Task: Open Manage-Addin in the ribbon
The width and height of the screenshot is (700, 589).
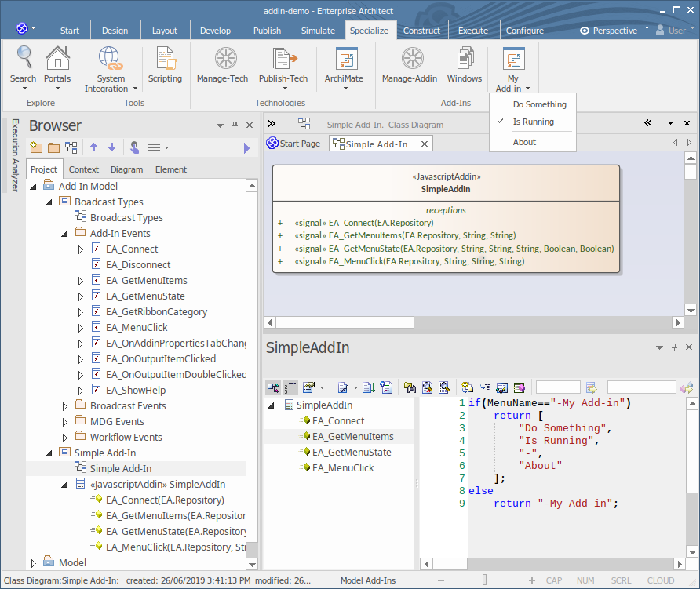Action: (x=410, y=64)
